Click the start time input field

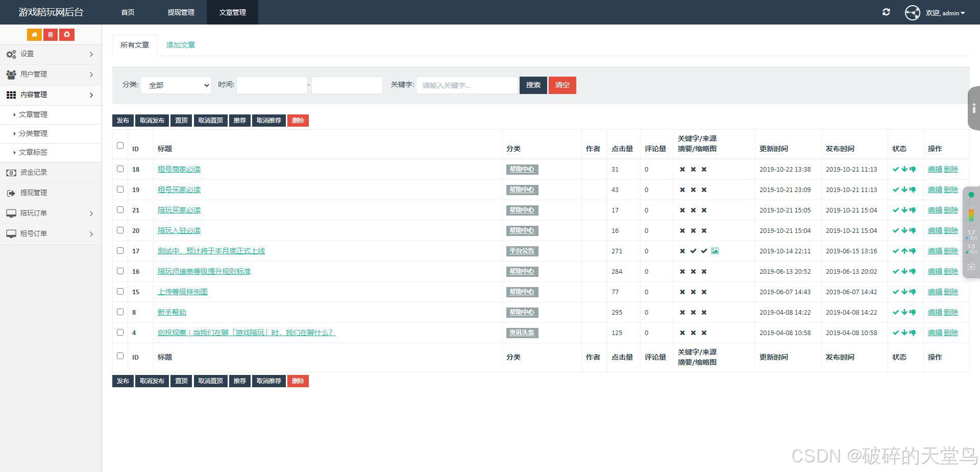point(272,85)
